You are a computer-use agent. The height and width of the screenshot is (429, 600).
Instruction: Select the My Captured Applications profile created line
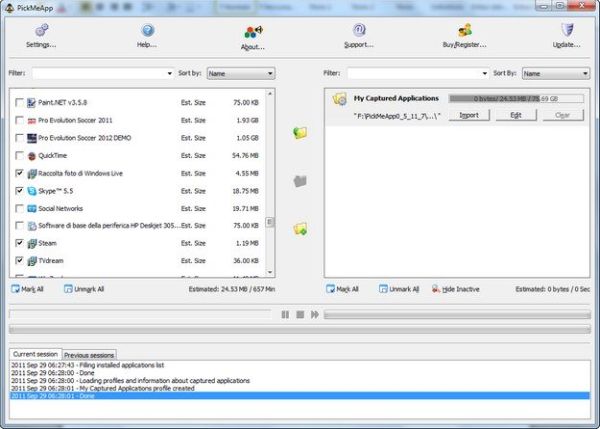pyautogui.click(x=300, y=388)
